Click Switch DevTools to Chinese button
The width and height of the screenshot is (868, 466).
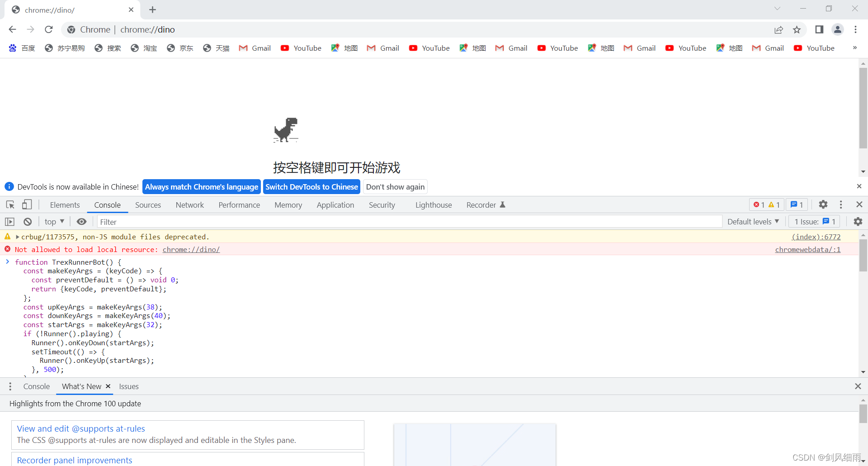pos(311,187)
